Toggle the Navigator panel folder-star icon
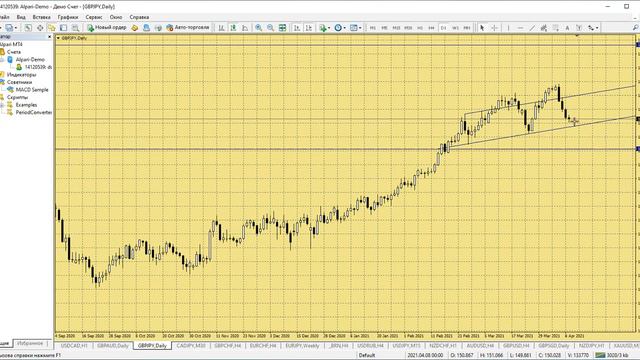This screenshot has width=640, height=360. point(51,28)
